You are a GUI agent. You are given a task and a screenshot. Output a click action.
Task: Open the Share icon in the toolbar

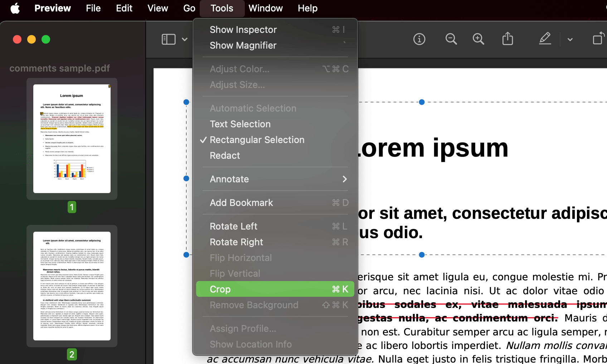(508, 39)
